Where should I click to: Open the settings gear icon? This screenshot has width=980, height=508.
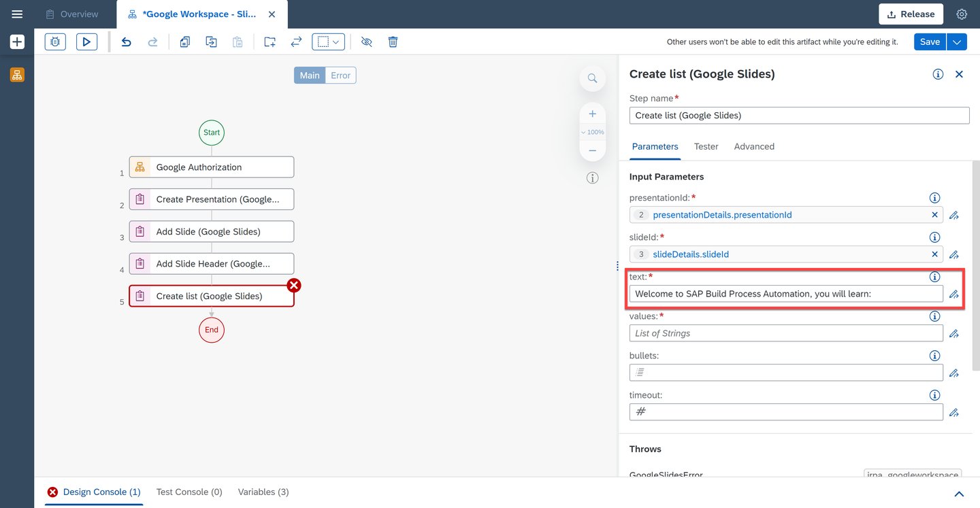(x=962, y=14)
